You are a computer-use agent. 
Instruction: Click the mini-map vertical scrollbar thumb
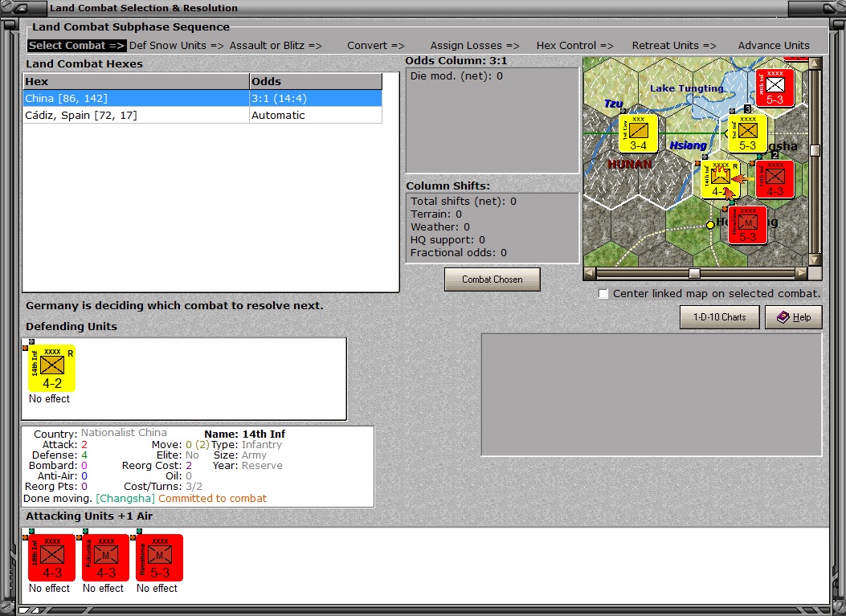tap(815, 150)
